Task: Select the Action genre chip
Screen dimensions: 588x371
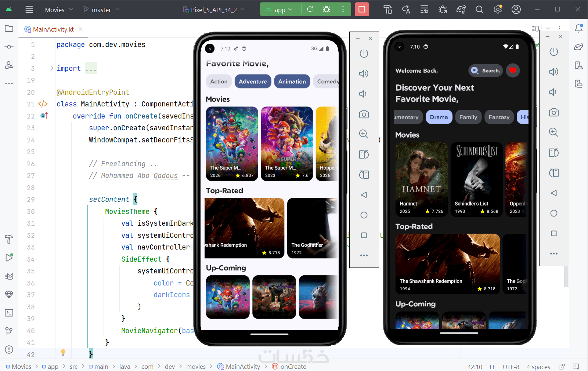Action: pyautogui.click(x=219, y=81)
